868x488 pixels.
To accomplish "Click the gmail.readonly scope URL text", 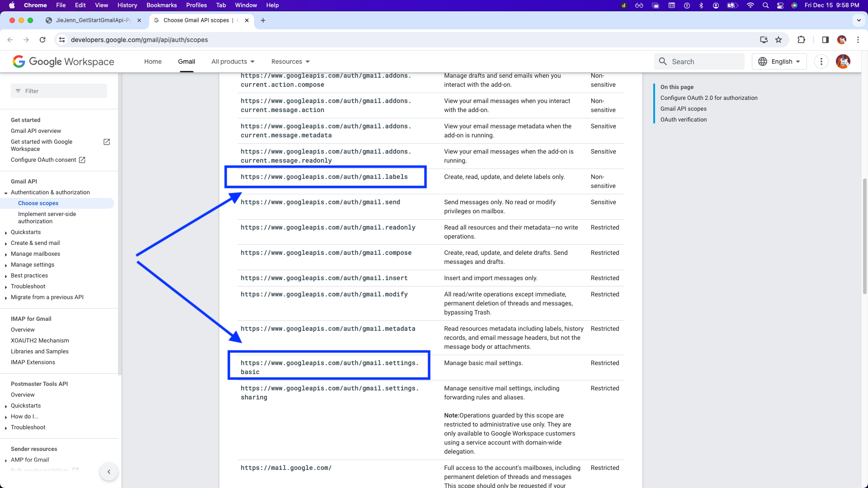I will tap(328, 228).
